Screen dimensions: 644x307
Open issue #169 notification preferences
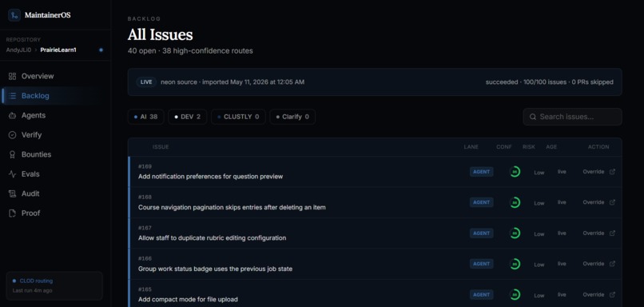210,177
